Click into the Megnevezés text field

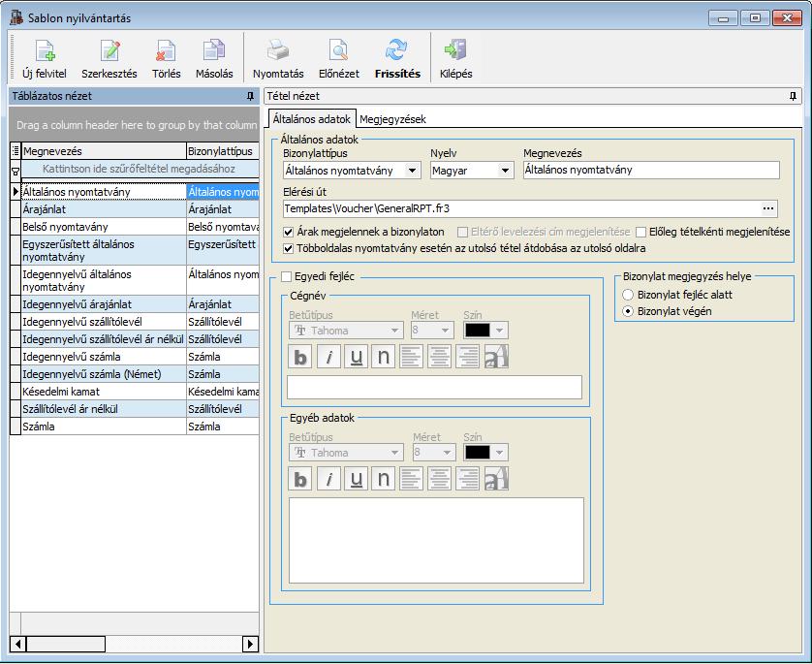(x=651, y=170)
